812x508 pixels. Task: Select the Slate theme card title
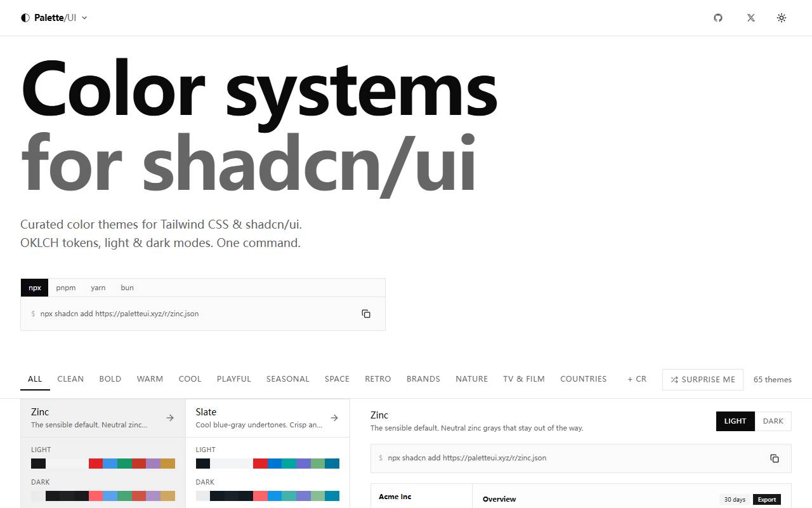click(206, 412)
